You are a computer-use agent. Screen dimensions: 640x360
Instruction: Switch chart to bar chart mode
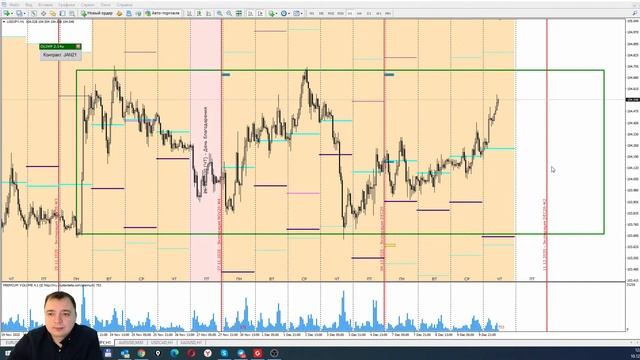click(189, 13)
